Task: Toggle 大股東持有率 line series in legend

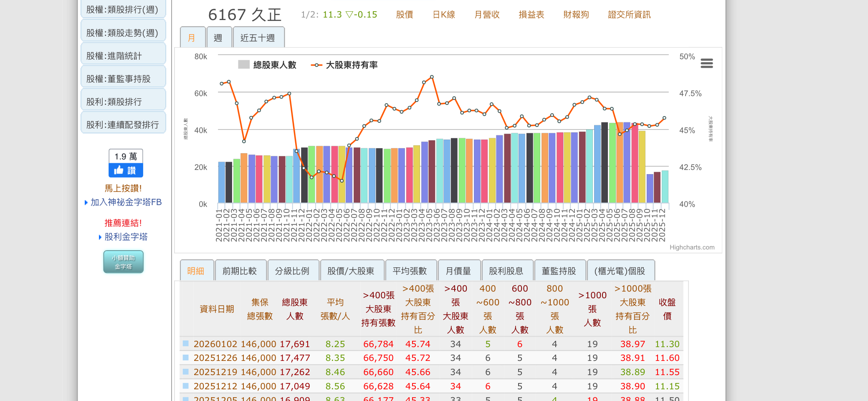Action: pos(344,65)
